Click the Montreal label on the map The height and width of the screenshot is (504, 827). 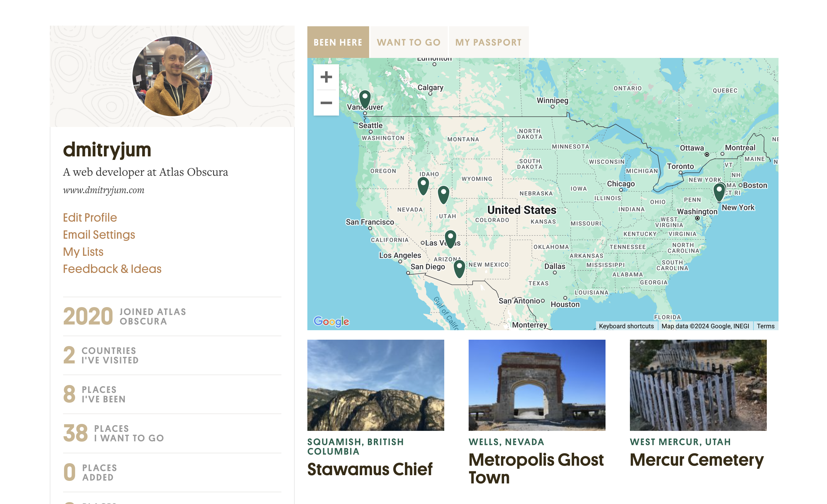point(740,148)
